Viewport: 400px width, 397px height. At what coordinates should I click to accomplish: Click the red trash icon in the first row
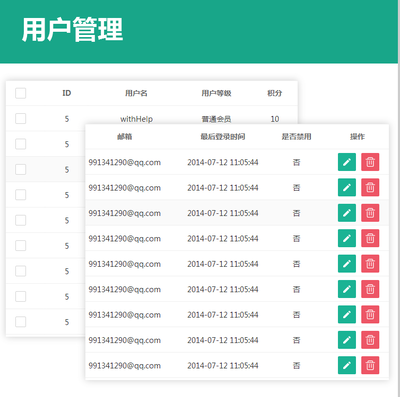[x=370, y=162]
